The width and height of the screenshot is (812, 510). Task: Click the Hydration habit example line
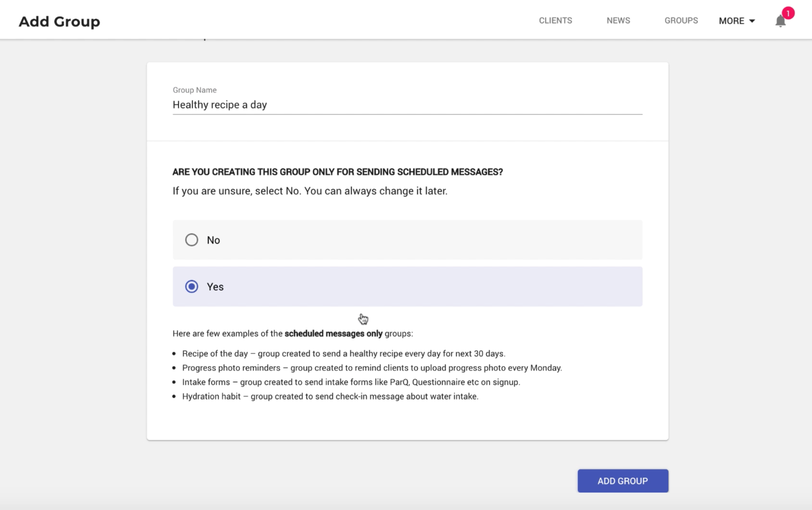[x=330, y=396]
